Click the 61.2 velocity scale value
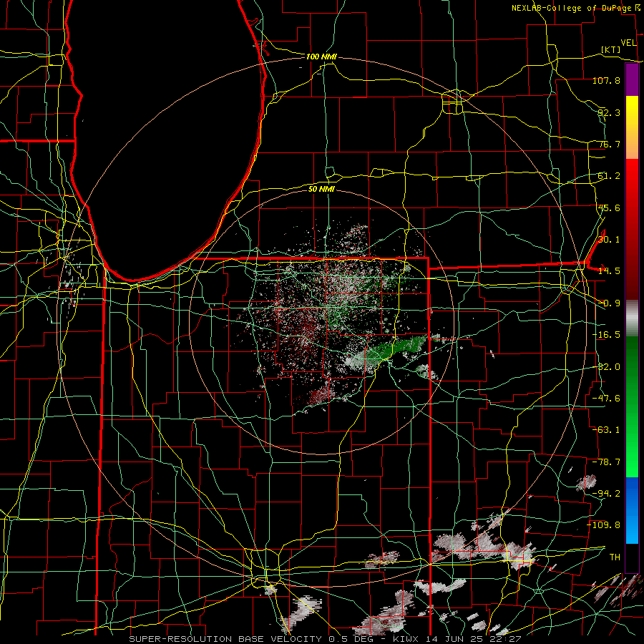The height and width of the screenshot is (644, 644). tap(609, 176)
